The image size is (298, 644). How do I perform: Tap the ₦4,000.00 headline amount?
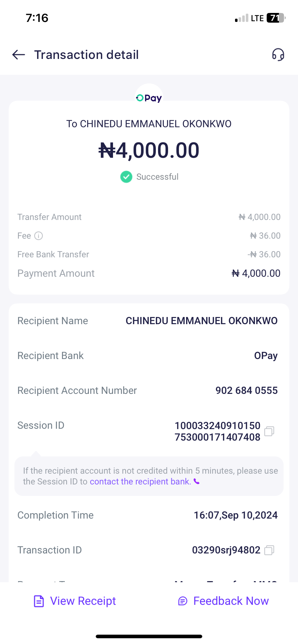point(149,150)
